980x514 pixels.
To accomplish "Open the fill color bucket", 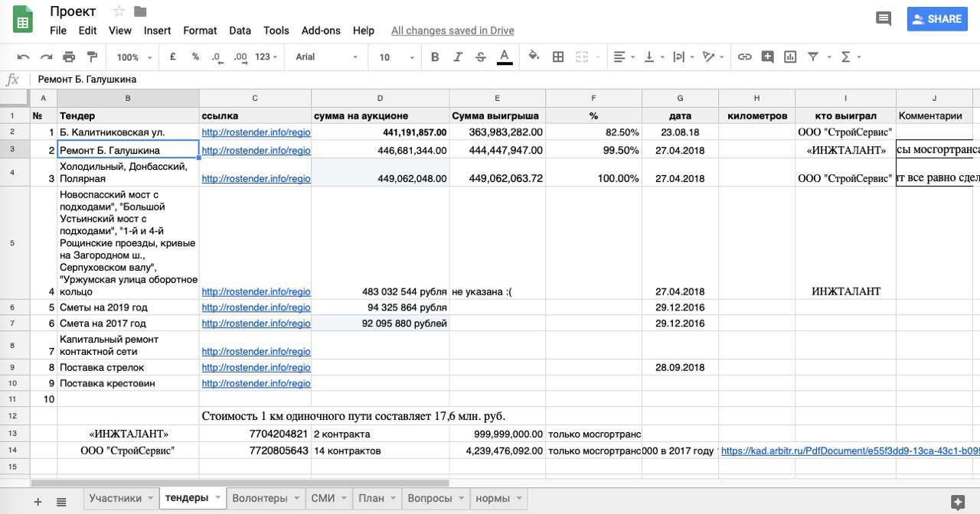I will (x=534, y=57).
